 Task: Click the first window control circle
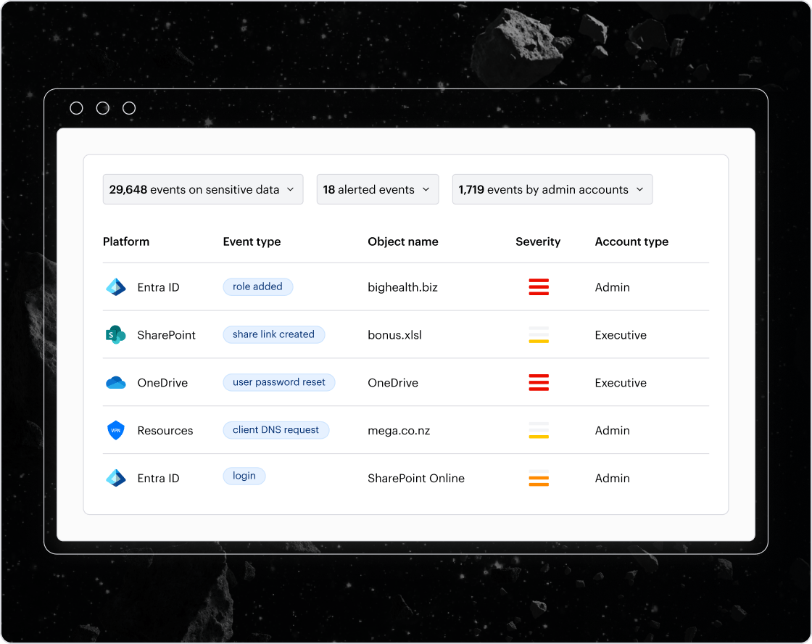point(76,108)
